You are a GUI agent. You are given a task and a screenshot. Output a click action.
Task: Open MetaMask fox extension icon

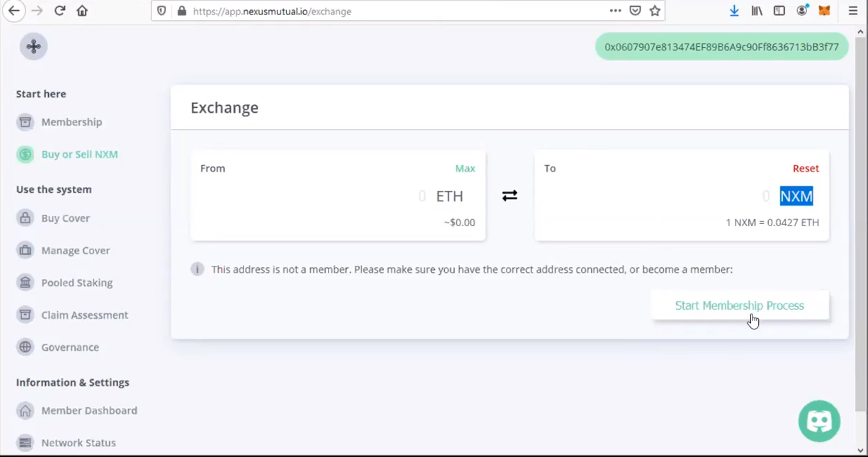824,11
